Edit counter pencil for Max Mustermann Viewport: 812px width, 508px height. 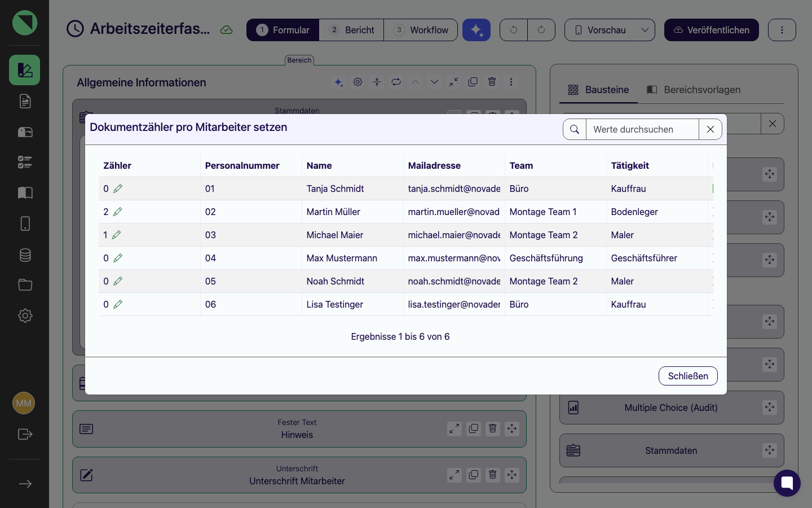(x=118, y=258)
